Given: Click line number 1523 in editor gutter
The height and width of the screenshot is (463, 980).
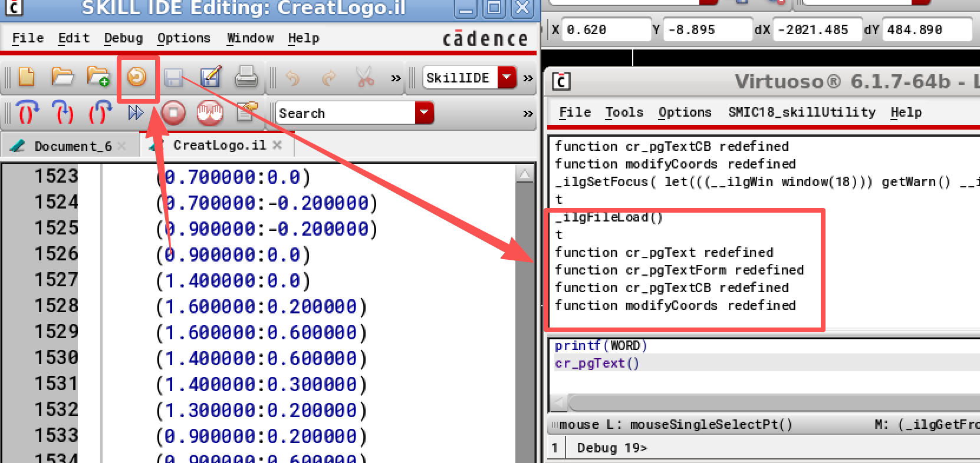Looking at the screenshot, I should [x=56, y=176].
